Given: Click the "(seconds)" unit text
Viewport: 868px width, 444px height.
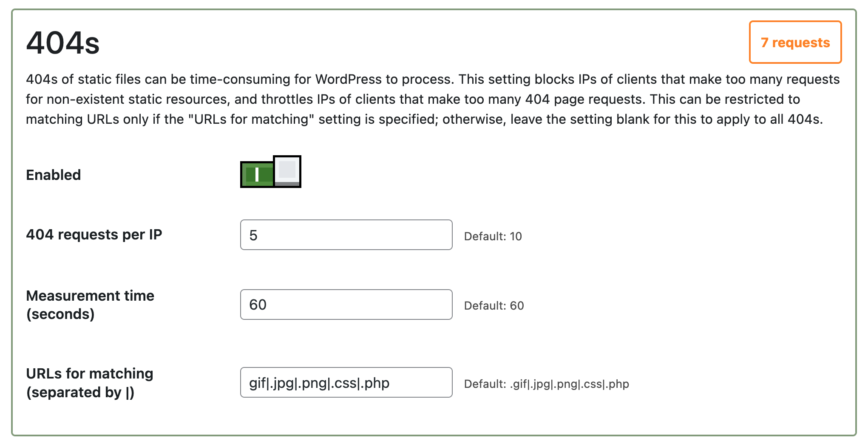Looking at the screenshot, I should click(x=60, y=314).
